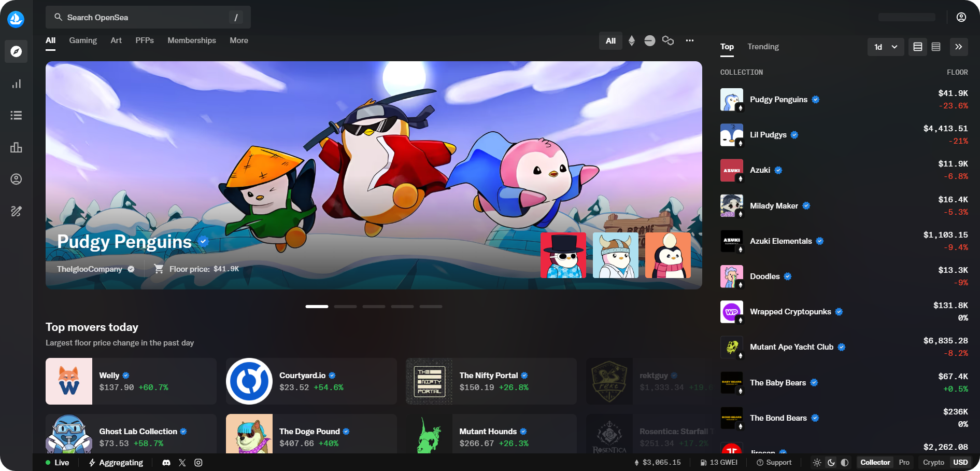Jump to the third carousel slide indicator
This screenshot has height=471, width=980.
[374, 307]
